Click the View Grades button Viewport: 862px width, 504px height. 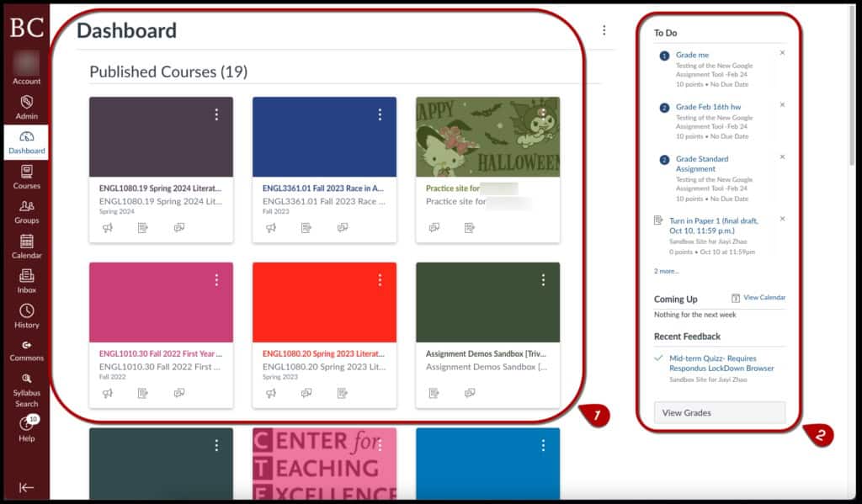coord(718,412)
